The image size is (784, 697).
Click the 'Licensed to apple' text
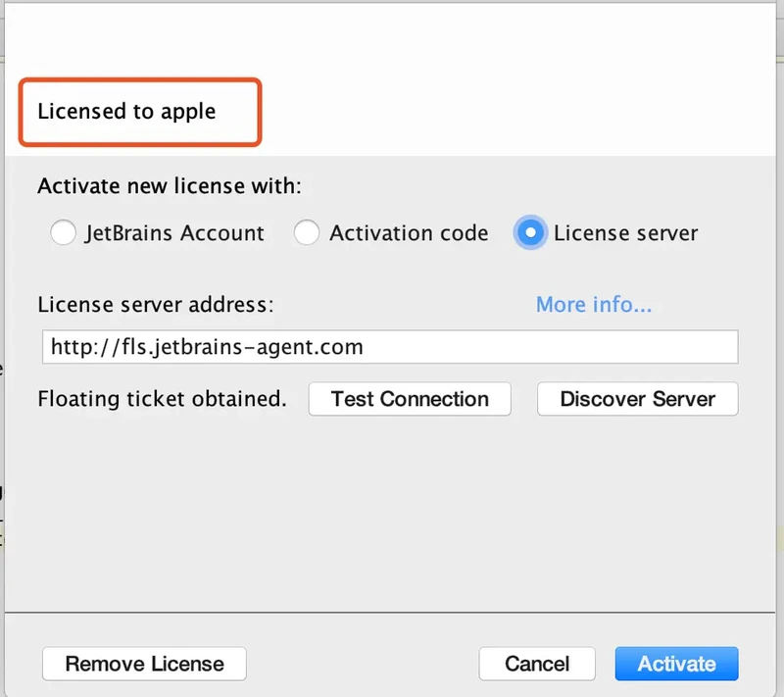click(126, 111)
